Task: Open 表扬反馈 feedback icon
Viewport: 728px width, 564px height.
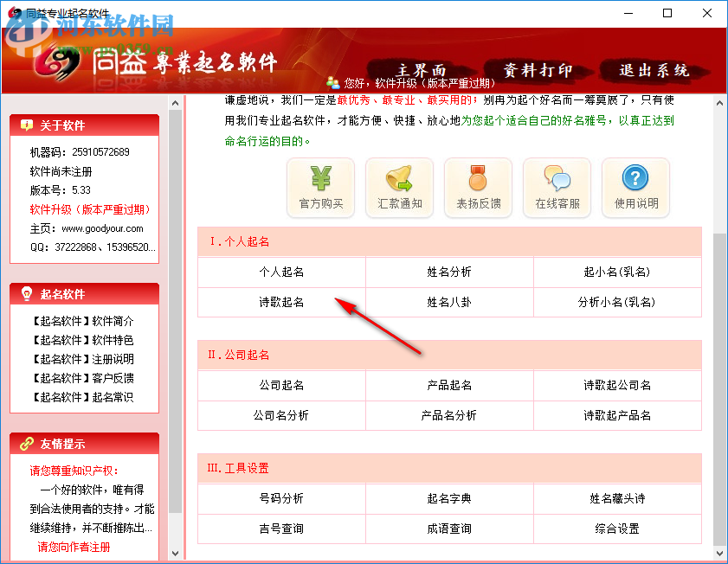Action: click(478, 187)
